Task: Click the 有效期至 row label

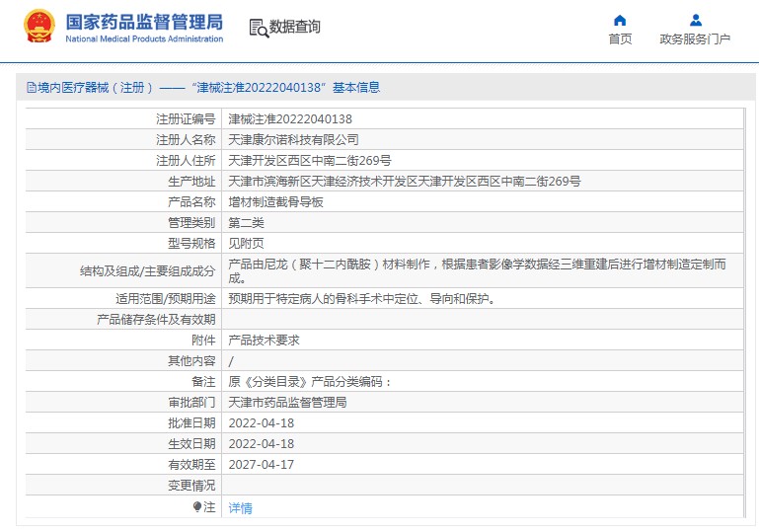Action: [x=191, y=465]
